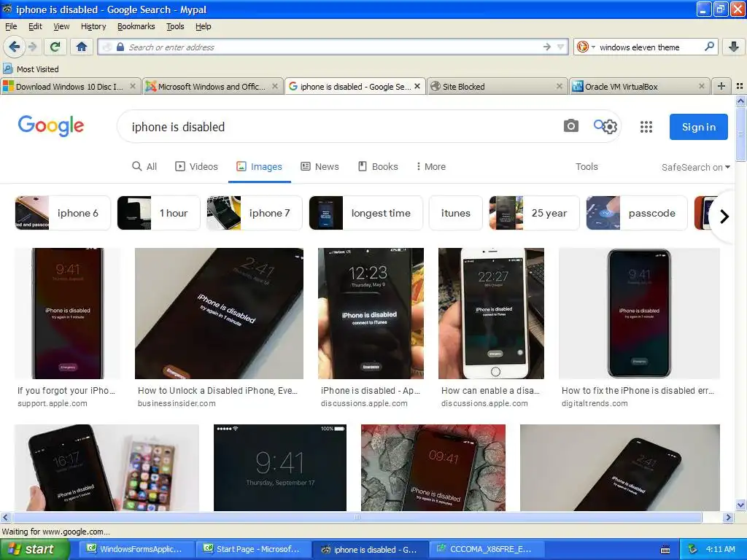Open WindowsFormsApplic... taskbar item
This screenshot has width=747, height=560.
pyautogui.click(x=135, y=549)
